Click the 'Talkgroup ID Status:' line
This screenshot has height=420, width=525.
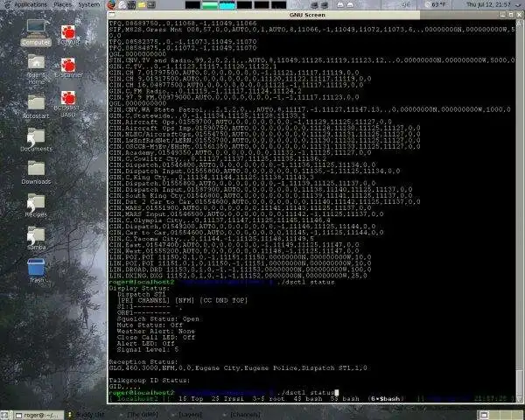click(150, 381)
